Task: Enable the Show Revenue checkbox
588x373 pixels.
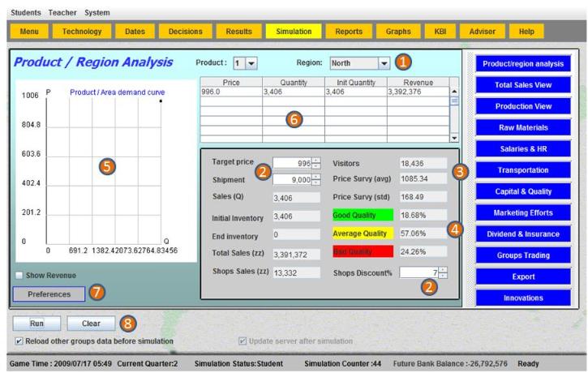Action: pyautogui.click(x=19, y=276)
